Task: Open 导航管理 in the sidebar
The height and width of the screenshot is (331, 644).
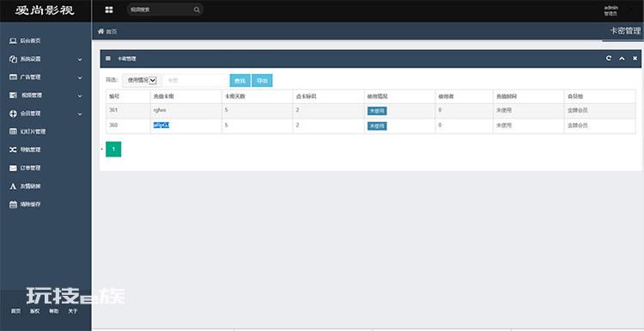Action: [x=30, y=150]
